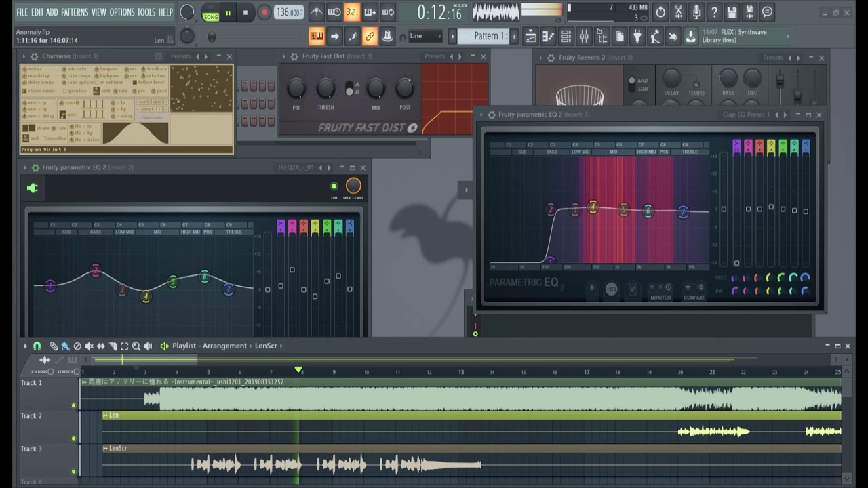Click the FLEX Synthwave Library news panel

coord(745,36)
